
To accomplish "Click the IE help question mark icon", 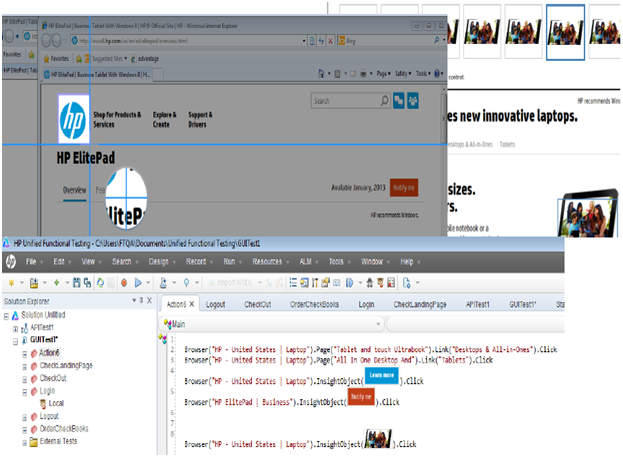I will point(437,73).
